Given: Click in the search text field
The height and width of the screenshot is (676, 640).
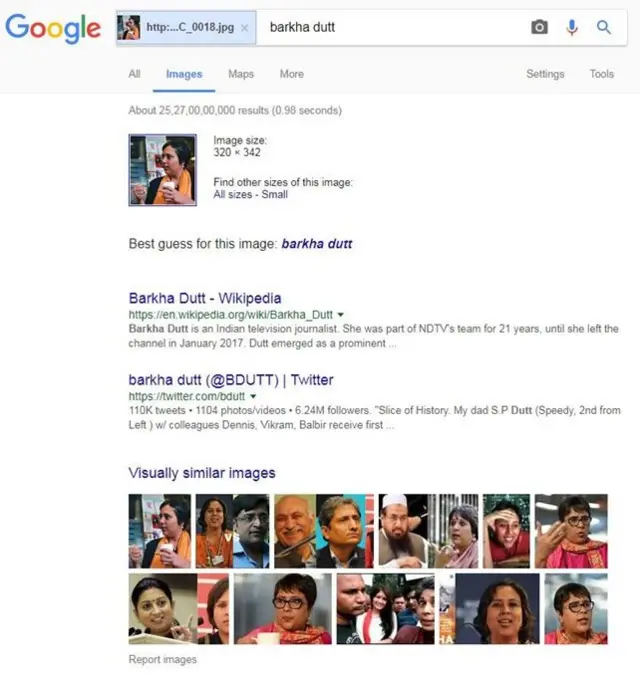Looking at the screenshot, I should (390, 28).
